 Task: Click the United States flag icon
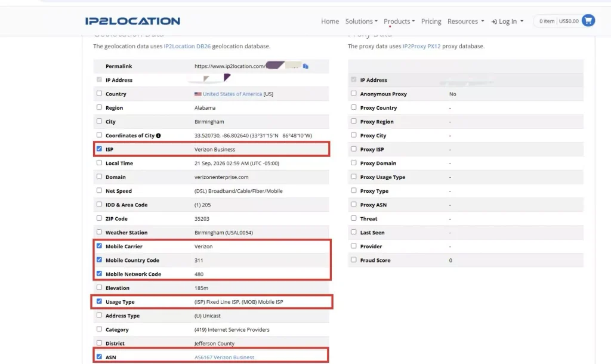click(x=198, y=94)
